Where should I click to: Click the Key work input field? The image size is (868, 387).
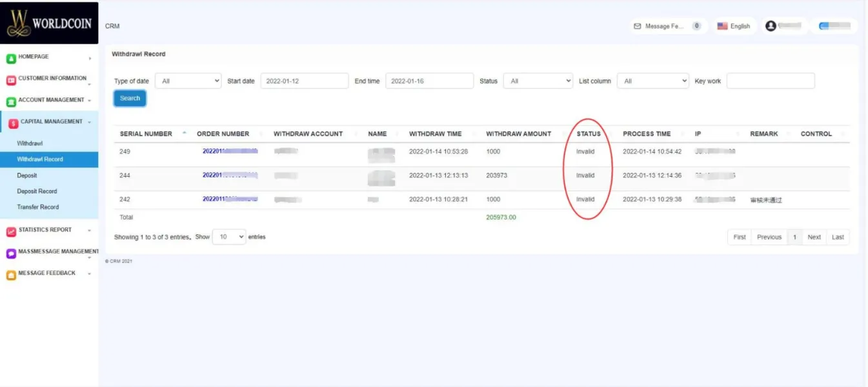[770, 81]
